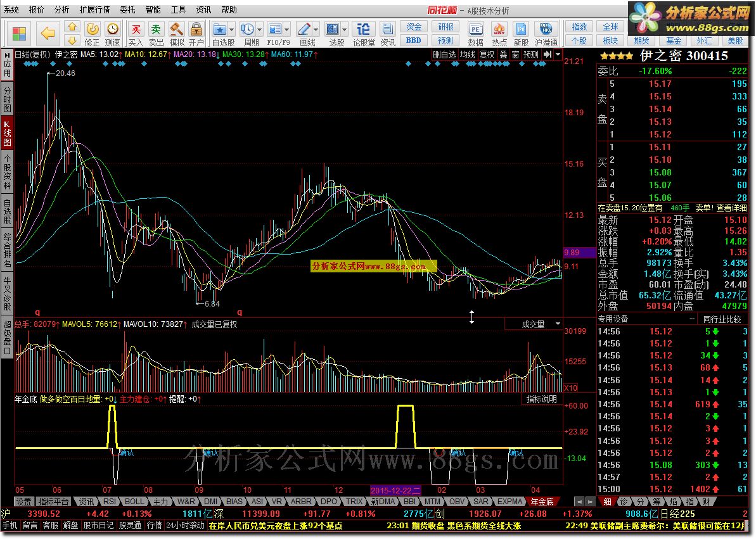Select the 细 detail tab in bottom-right

coord(608,502)
